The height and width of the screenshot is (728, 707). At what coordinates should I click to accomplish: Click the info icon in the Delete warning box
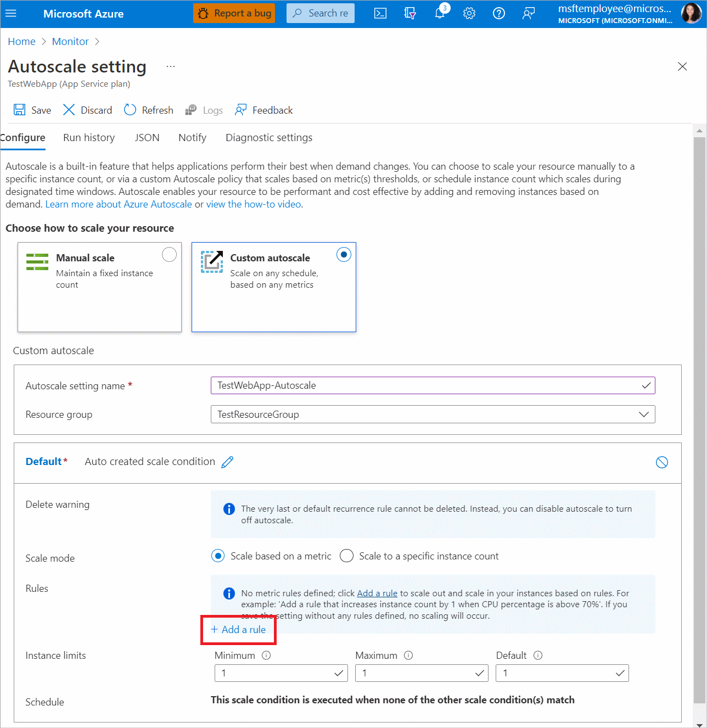(x=229, y=509)
